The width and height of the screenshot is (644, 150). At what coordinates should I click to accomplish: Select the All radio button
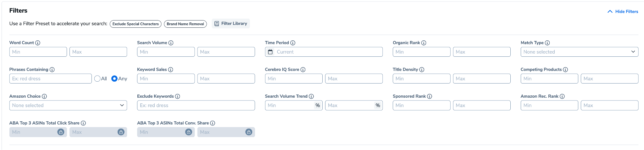(97, 79)
